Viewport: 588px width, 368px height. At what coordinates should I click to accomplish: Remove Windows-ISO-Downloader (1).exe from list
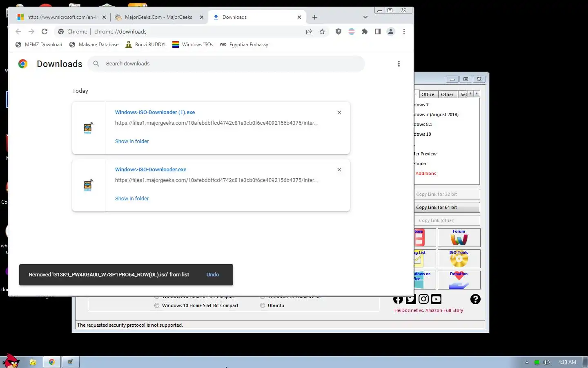pos(339,112)
